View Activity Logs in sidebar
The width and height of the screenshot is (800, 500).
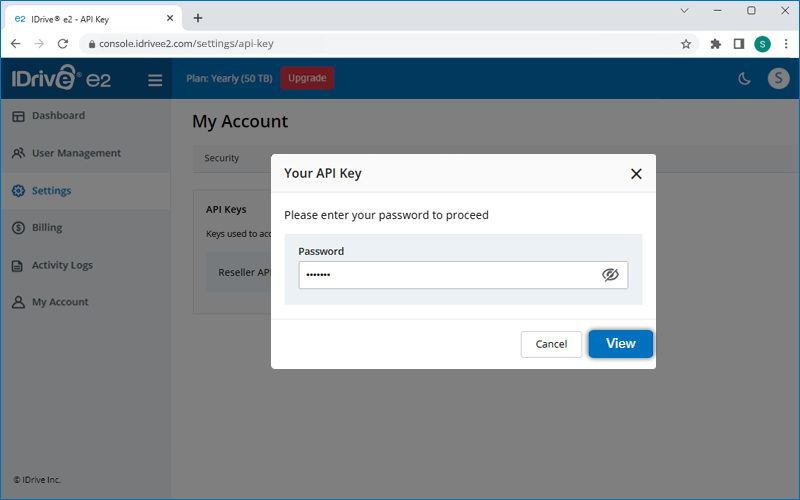point(62,265)
